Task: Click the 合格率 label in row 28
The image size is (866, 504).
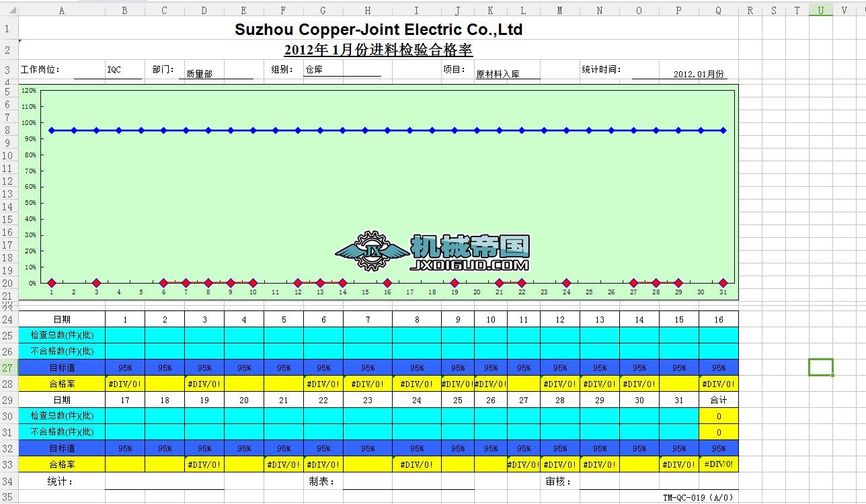Action: 62,384
